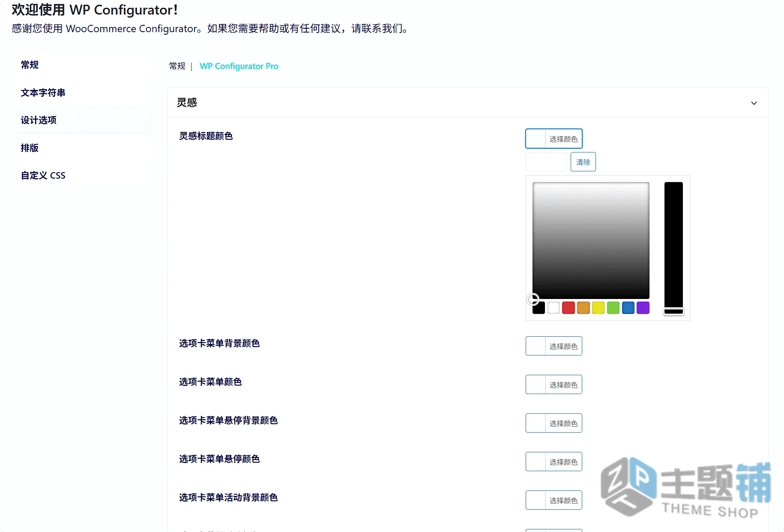This screenshot has height=532, width=784.
Task: Click the 选项卡菜单悬停背景颜色 label
Action: [228, 421]
